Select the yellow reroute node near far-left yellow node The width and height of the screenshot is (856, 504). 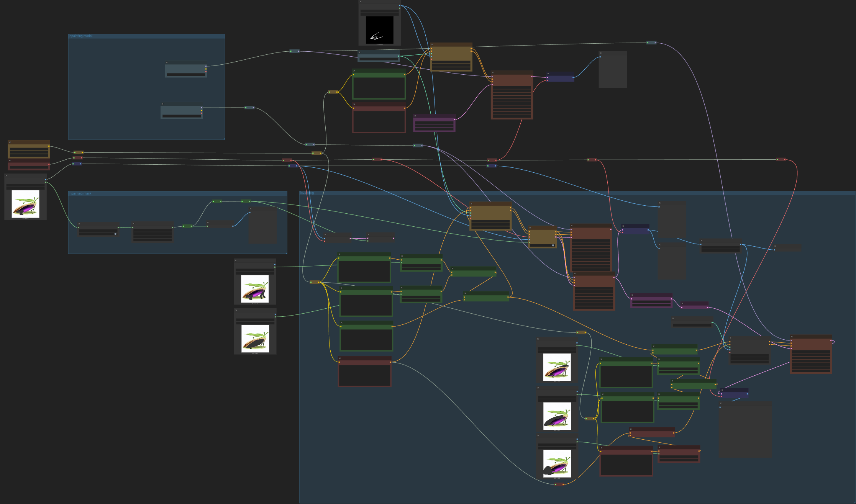pyautogui.click(x=79, y=152)
